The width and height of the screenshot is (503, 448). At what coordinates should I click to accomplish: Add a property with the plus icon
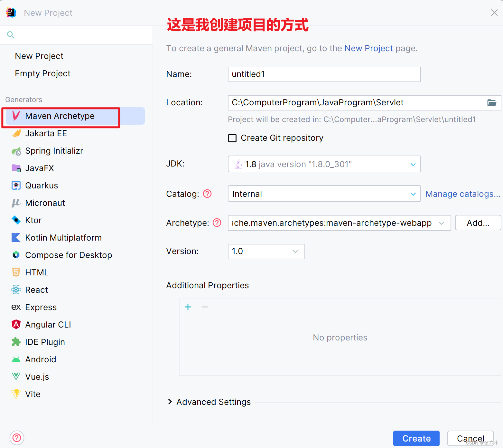[188, 307]
